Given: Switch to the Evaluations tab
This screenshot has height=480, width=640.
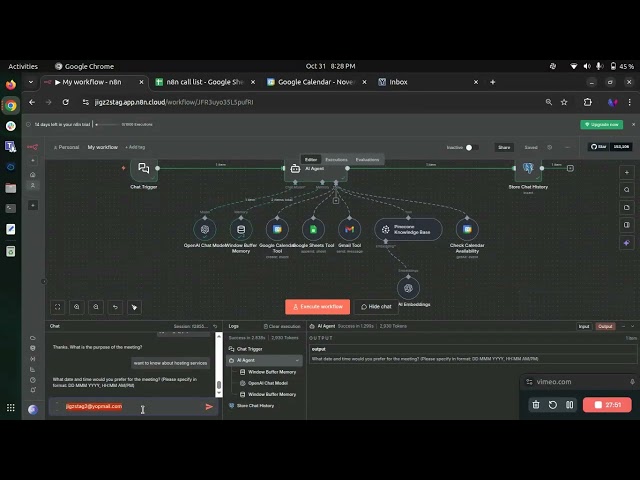Looking at the screenshot, I should [x=367, y=160].
